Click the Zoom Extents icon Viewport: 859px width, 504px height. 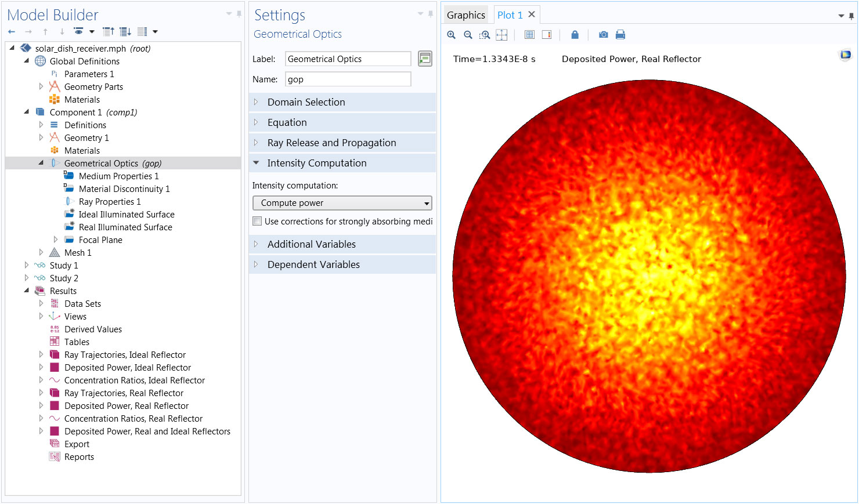click(501, 35)
